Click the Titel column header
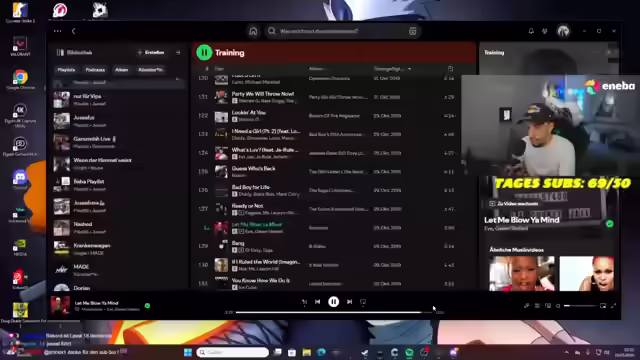Viewport: 640px width, 360px height. coord(219,69)
